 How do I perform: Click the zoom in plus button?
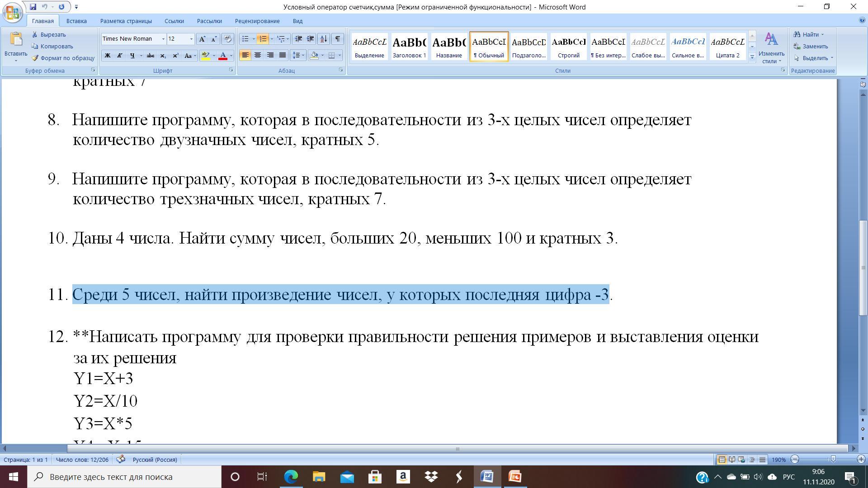coord(861,460)
